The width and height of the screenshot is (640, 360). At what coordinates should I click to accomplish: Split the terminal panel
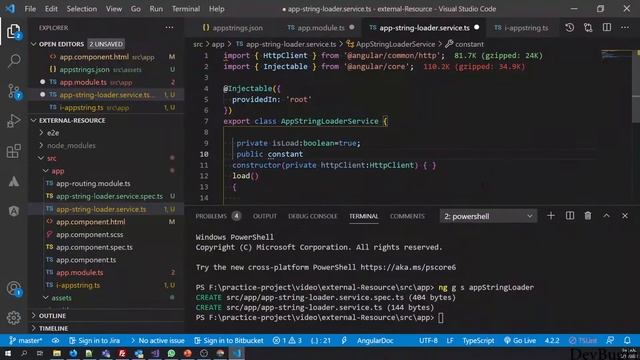point(569,216)
